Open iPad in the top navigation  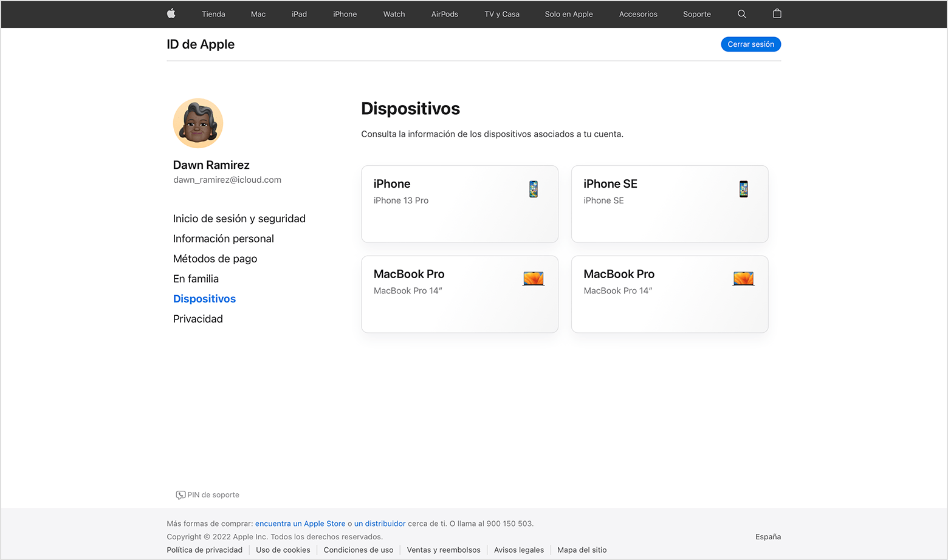(x=299, y=14)
